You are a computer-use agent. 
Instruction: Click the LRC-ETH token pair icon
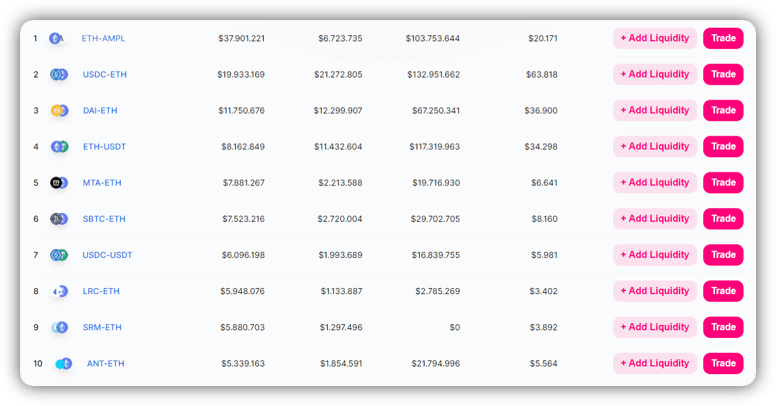tap(60, 291)
